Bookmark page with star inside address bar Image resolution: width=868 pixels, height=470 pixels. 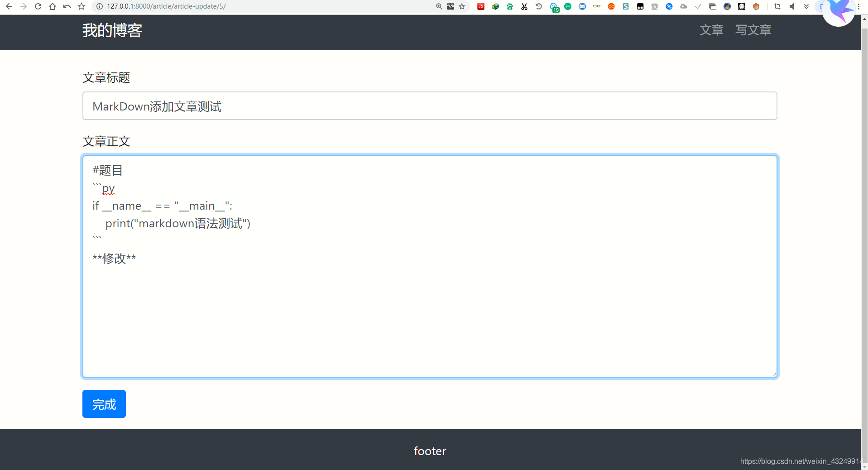coord(462,6)
